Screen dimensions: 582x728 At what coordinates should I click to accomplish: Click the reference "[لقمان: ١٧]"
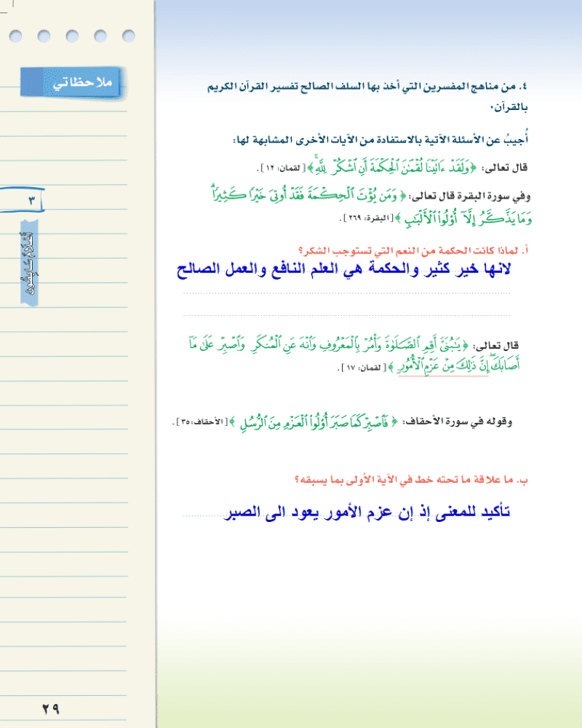click(361, 368)
